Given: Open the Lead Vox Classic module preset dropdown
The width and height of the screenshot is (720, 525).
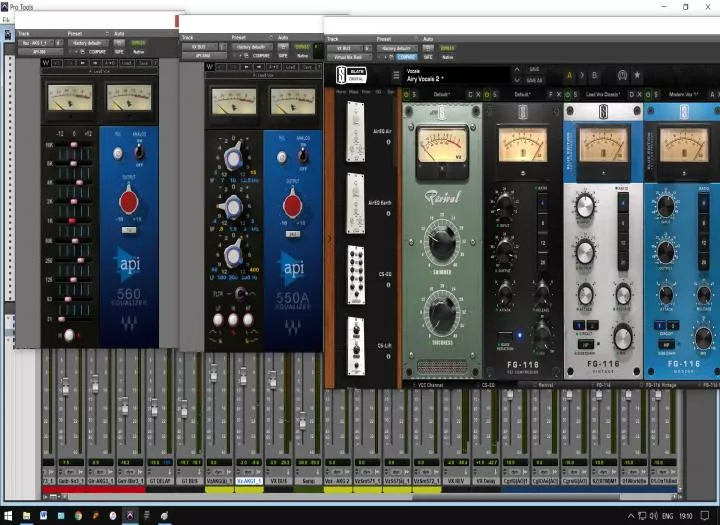Looking at the screenshot, I should pyautogui.click(x=602, y=95).
